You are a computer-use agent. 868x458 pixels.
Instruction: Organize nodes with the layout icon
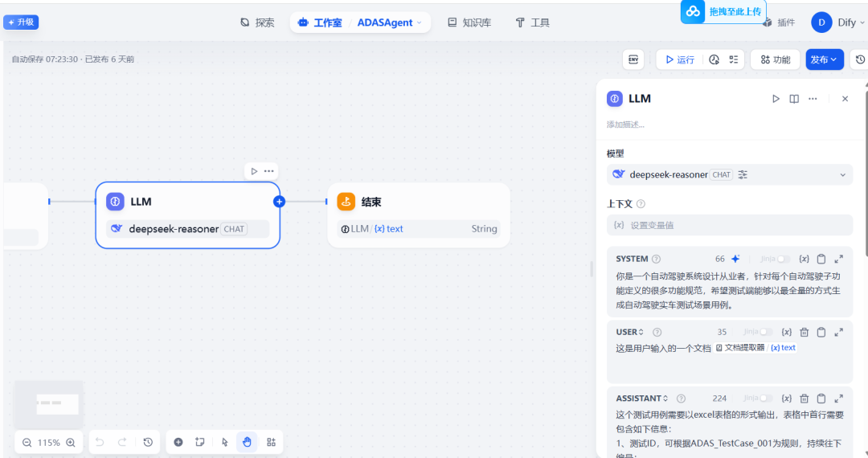pyautogui.click(x=272, y=442)
